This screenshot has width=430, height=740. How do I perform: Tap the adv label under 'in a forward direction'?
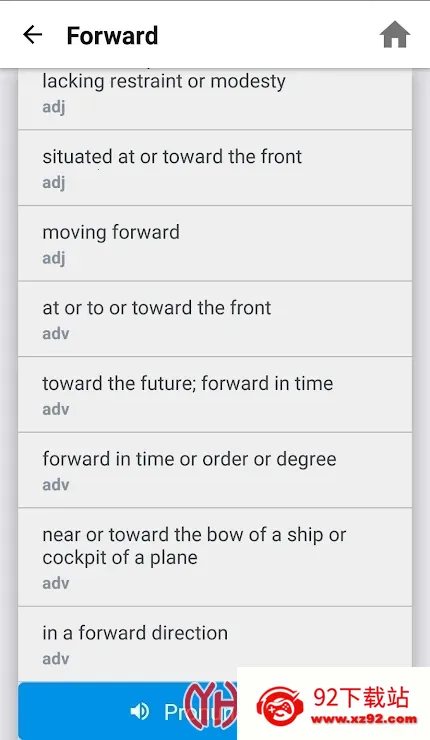tap(56, 658)
